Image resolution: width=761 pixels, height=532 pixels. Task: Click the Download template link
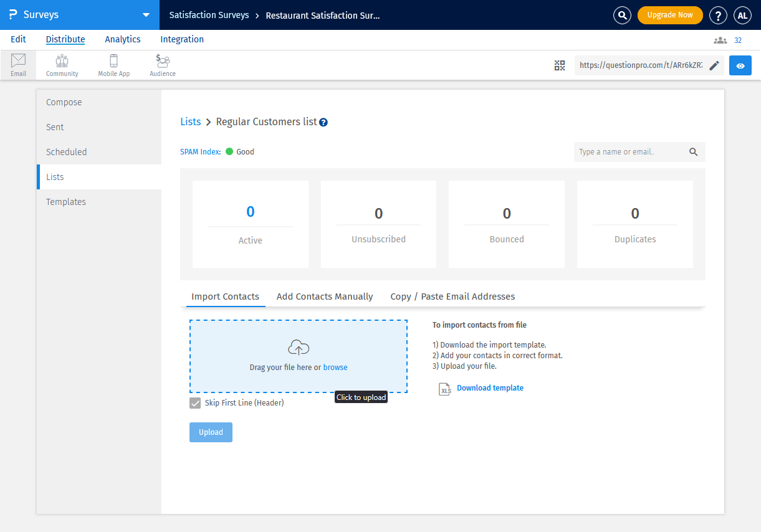tap(490, 388)
